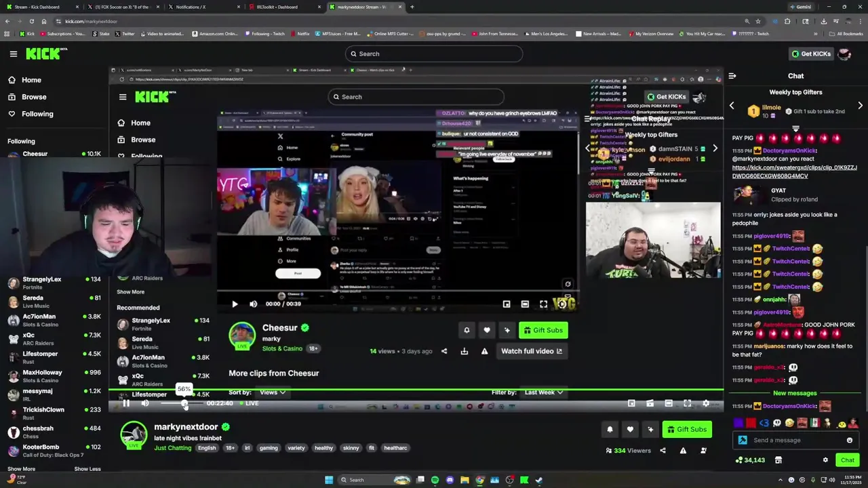This screenshot has width=868, height=488.
Task: Click the mexico flag quick emote
Action: (814, 423)
